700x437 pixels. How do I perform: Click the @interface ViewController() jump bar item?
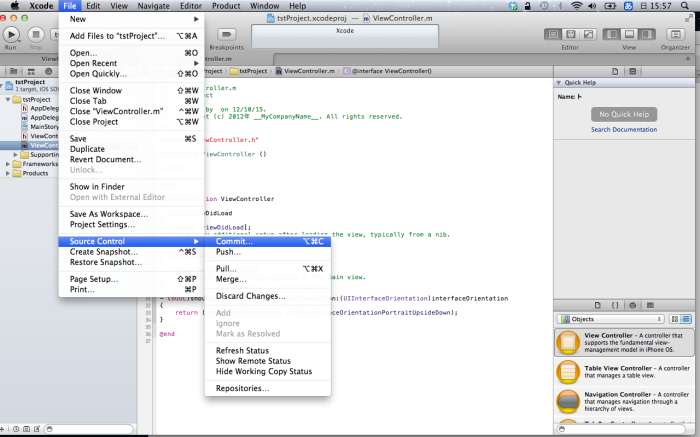[x=388, y=71]
